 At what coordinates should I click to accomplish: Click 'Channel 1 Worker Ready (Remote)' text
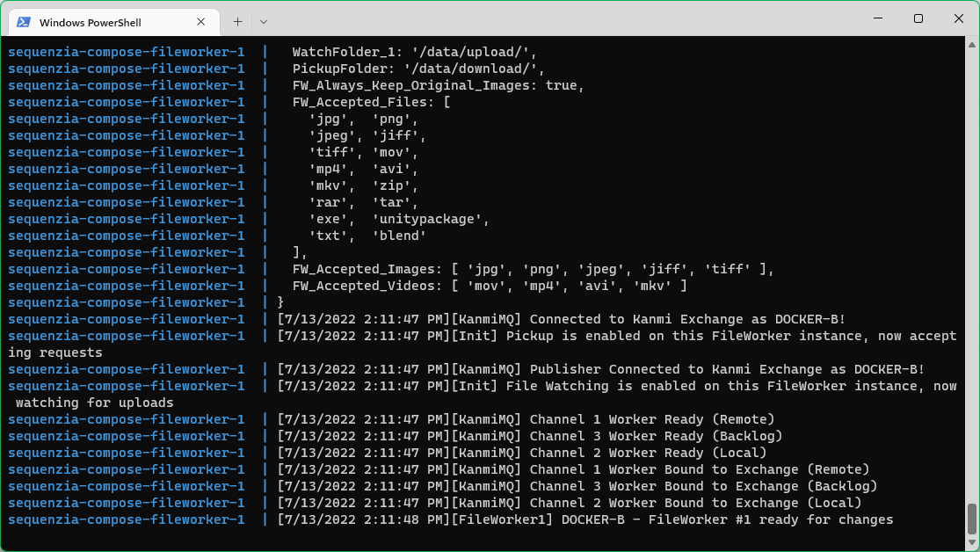point(652,419)
